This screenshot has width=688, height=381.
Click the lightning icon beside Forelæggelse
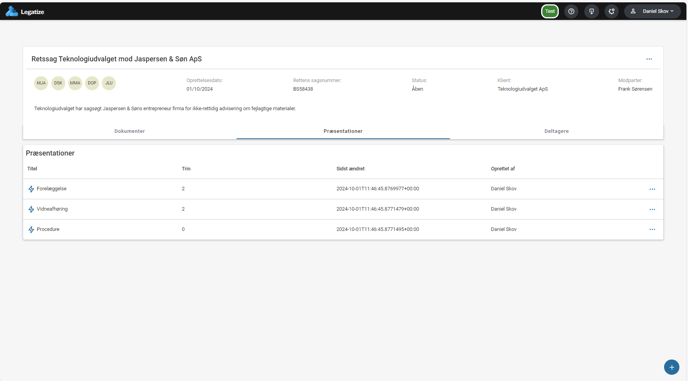[31, 189]
